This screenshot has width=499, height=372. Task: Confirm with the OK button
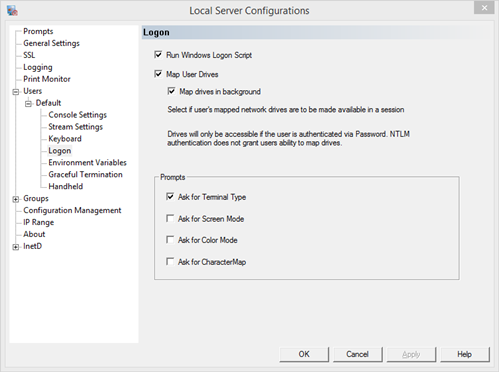pyautogui.click(x=304, y=354)
